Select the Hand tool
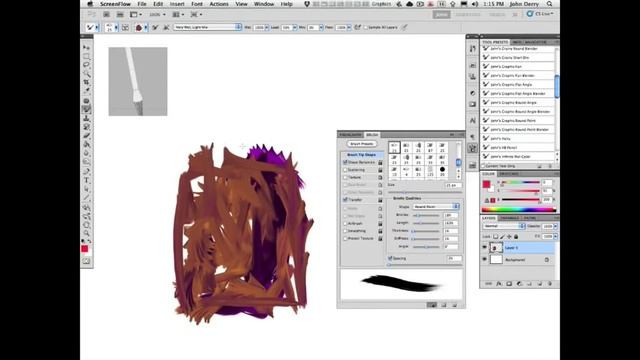640x360 pixels. [87, 224]
